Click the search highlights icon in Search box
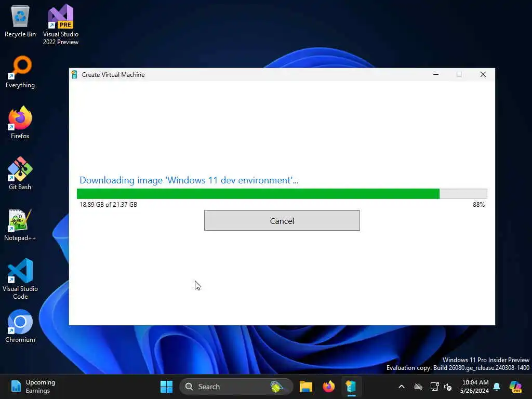Image resolution: width=532 pixels, height=399 pixels. 276,387
